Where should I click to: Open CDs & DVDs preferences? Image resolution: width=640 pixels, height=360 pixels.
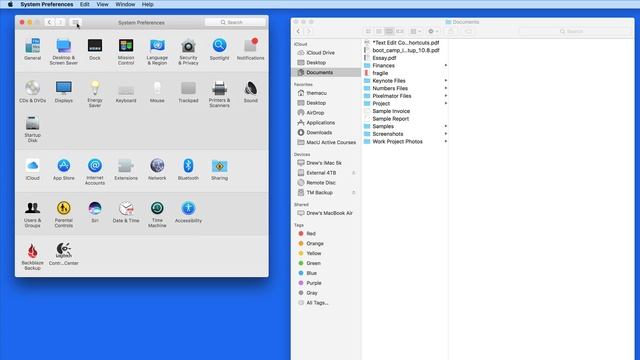point(33,91)
